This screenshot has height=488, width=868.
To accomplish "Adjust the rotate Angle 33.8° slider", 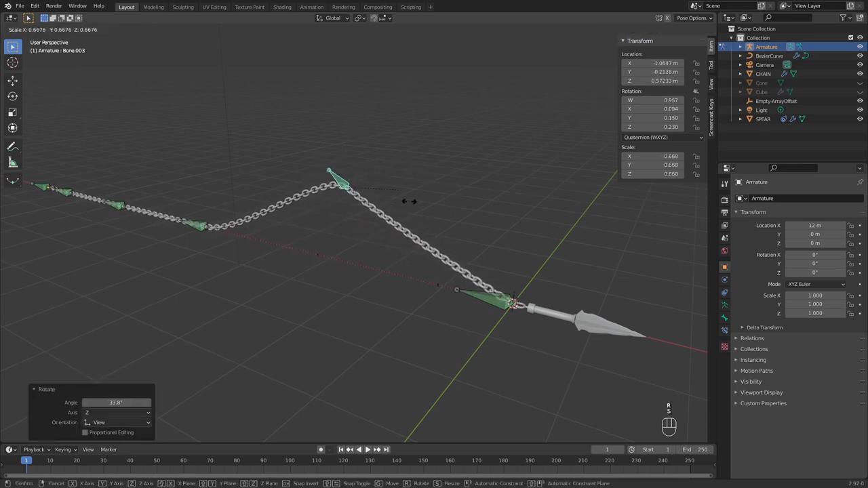I will click(x=117, y=403).
